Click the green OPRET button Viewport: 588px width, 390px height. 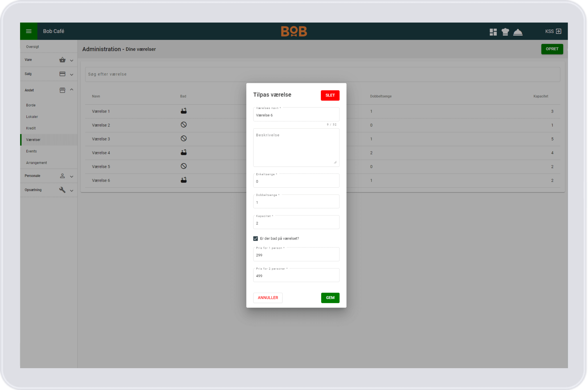(552, 49)
